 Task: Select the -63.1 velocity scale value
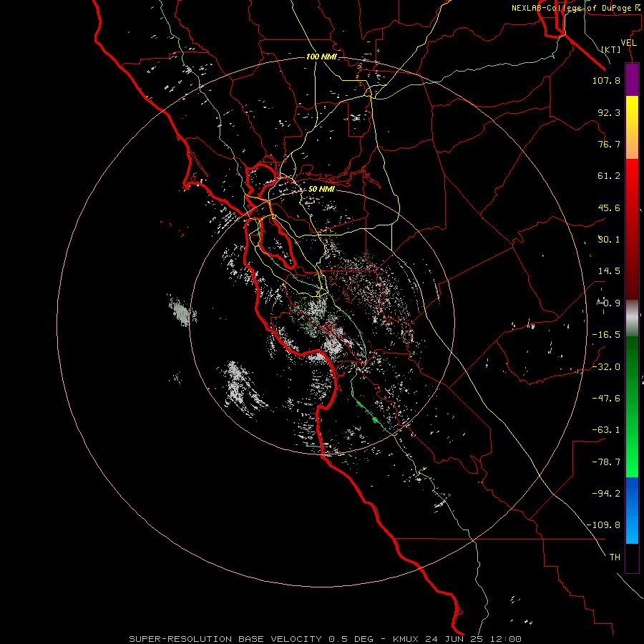[x=606, y=430]
